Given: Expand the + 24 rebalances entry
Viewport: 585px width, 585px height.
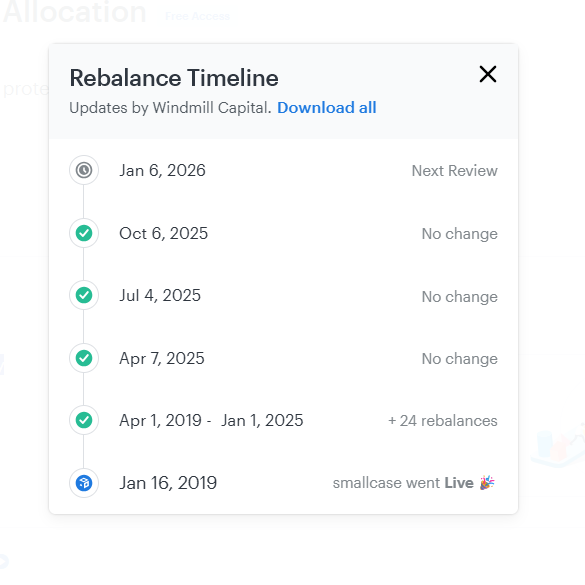Looking at the screenshot, I should coord(443,421).
